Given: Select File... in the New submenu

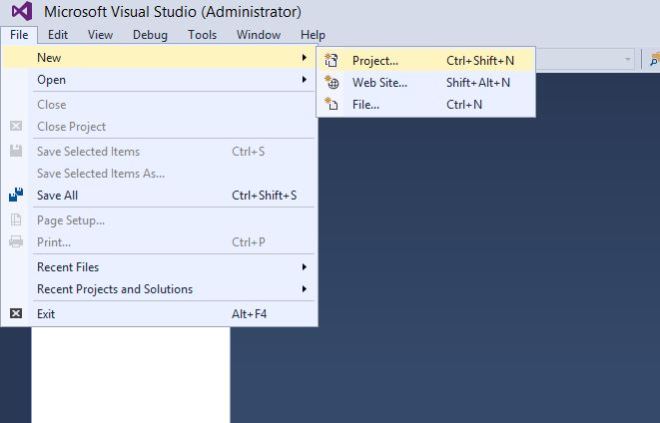Looking at the screenshot, I should coord(365,104).
